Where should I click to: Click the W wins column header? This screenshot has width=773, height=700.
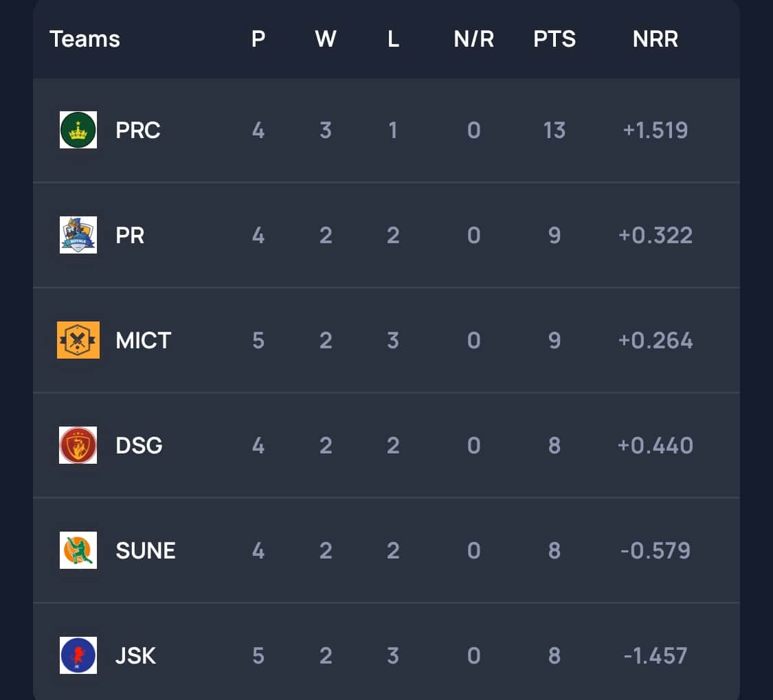point(325,39)
